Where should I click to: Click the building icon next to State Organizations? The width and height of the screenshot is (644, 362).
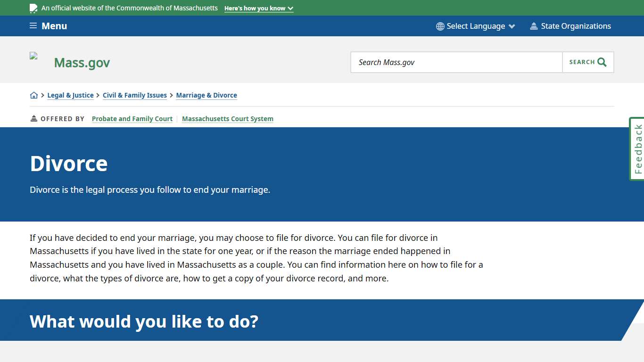click(534, 26)
